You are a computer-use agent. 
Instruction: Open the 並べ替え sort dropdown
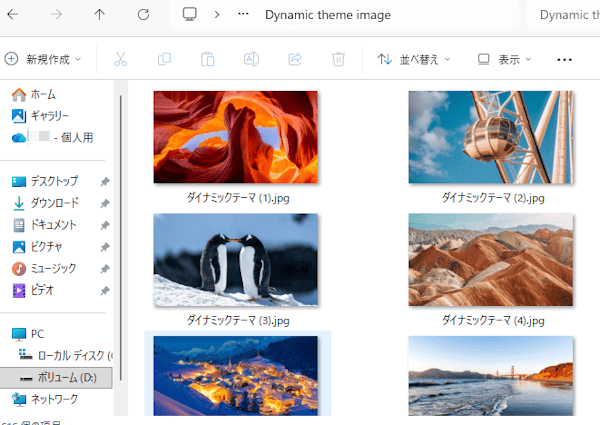[414, 59]
